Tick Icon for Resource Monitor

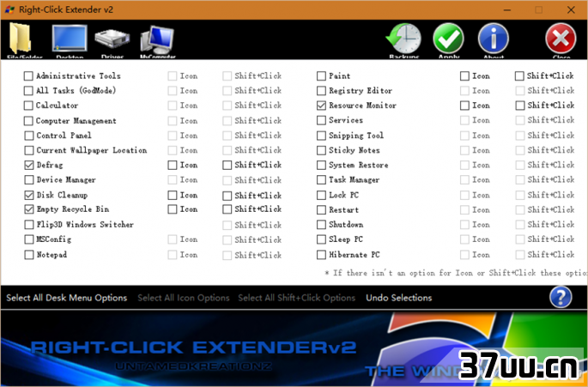click(x=464, y=106)
